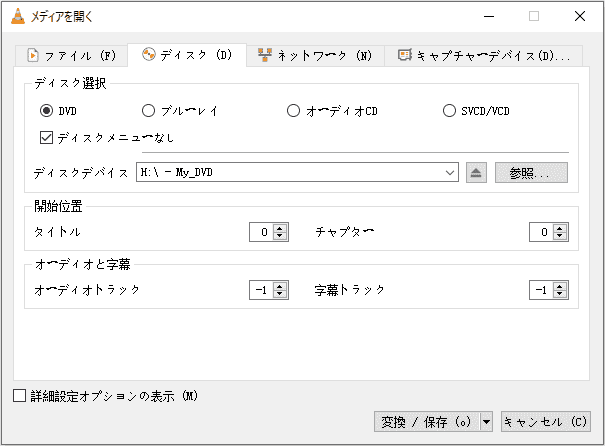Viewport: 605px width, 446px height.
Task: Increase the 字幕トラック spinner value
Action: pos(561,285)
